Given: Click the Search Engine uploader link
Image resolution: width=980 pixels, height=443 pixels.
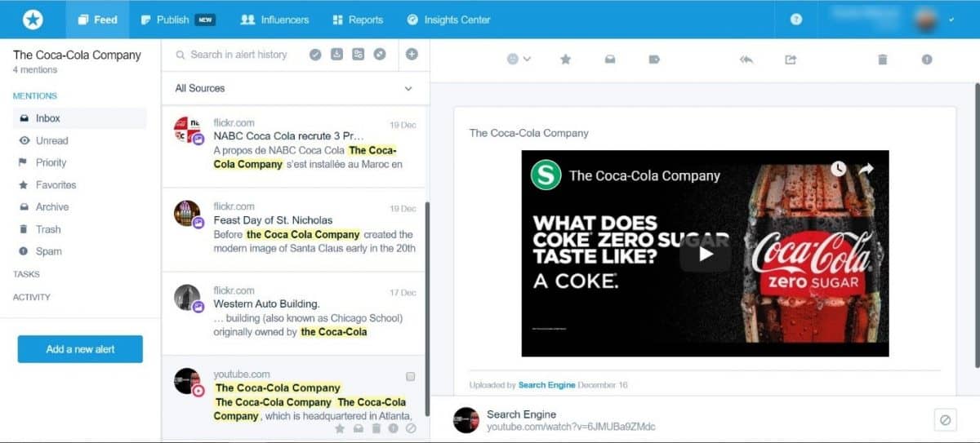Looking at the screenshot, I should coord(546,385).
